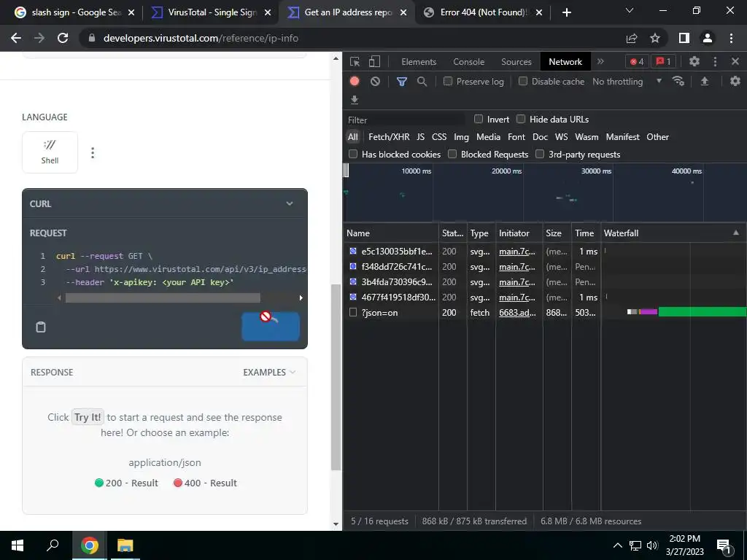
Task: Open the notification center icon
Action: pyautogui.click(x=724, y=545)
